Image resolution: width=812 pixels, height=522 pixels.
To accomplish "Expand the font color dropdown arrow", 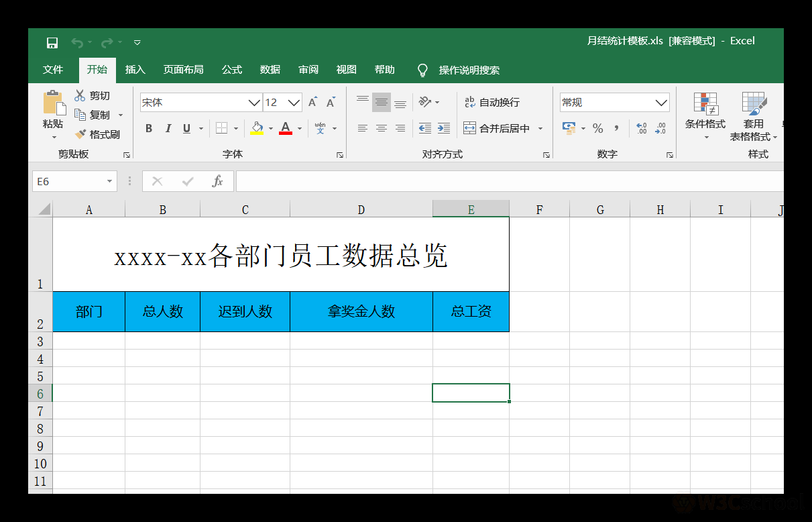I will point(300,128).
